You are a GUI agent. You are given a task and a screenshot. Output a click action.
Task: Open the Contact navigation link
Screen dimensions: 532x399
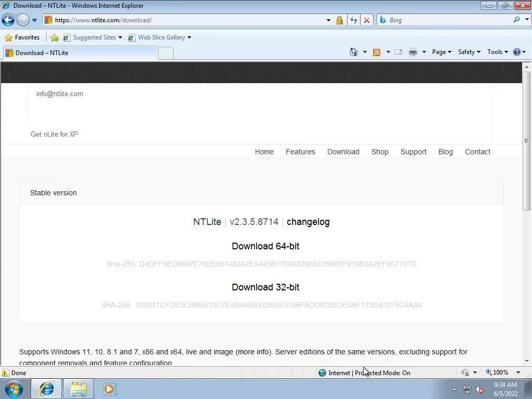477,152
